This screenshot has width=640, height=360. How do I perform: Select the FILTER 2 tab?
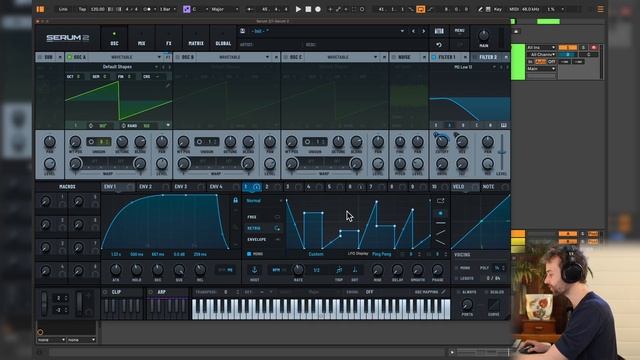(x=488, y=57)
